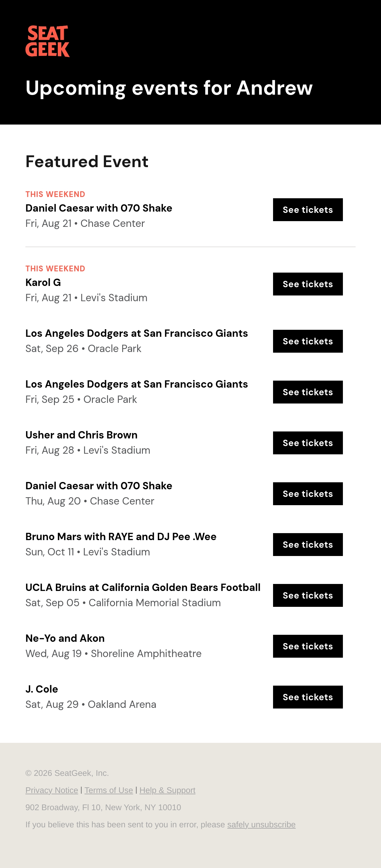See tickets for Dodgers at Giants Sep 26

click(308, 341)
